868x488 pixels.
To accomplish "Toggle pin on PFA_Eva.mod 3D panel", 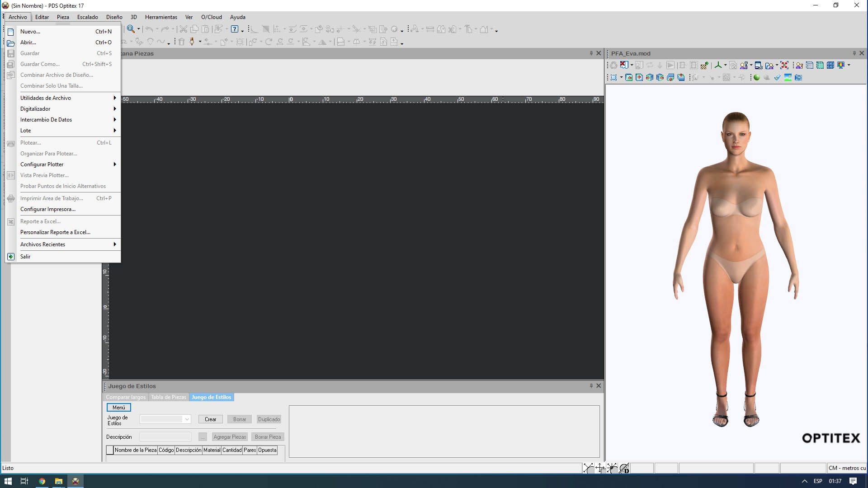I will 854,53.
